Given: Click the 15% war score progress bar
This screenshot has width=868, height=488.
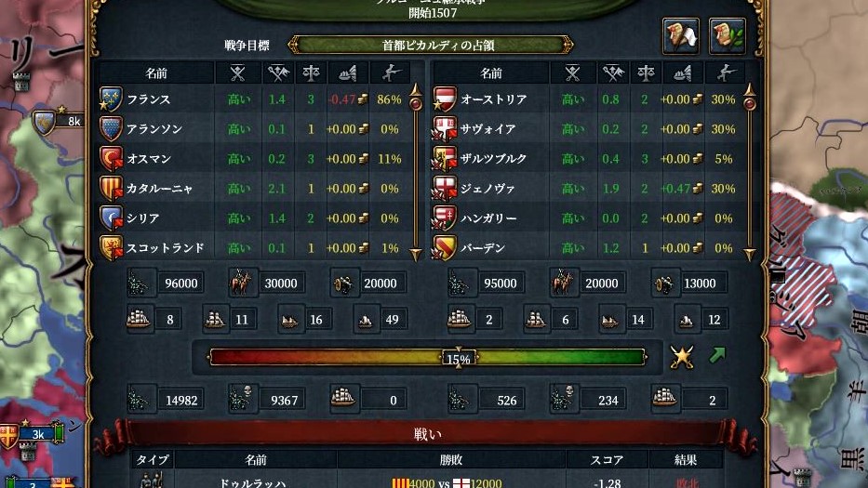Looking at the screenshot, I should [x=427, y=357].
